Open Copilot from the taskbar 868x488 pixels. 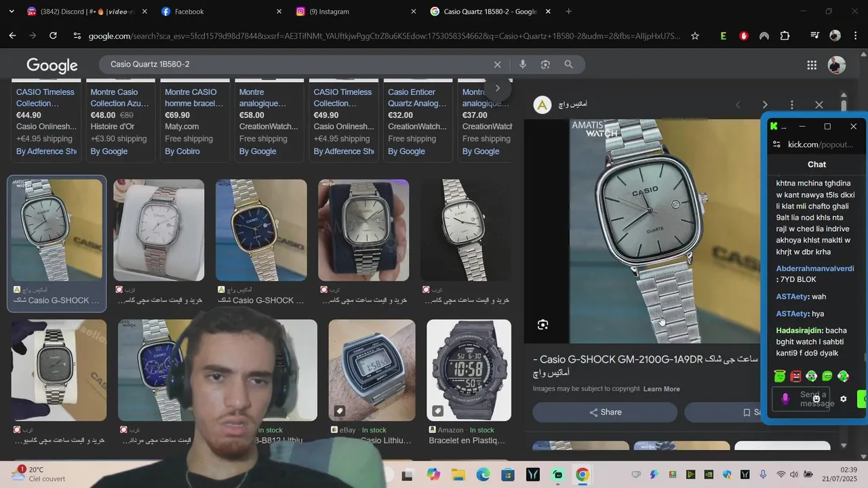433,475
